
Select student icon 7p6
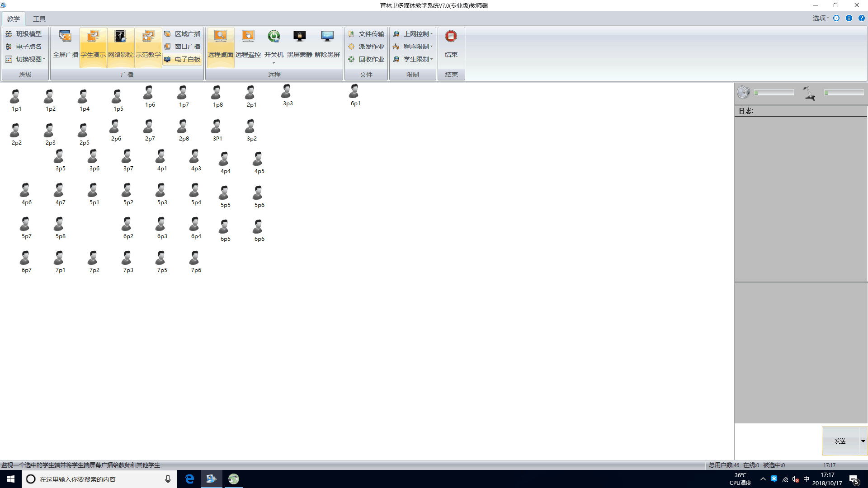tap(195, 258)
